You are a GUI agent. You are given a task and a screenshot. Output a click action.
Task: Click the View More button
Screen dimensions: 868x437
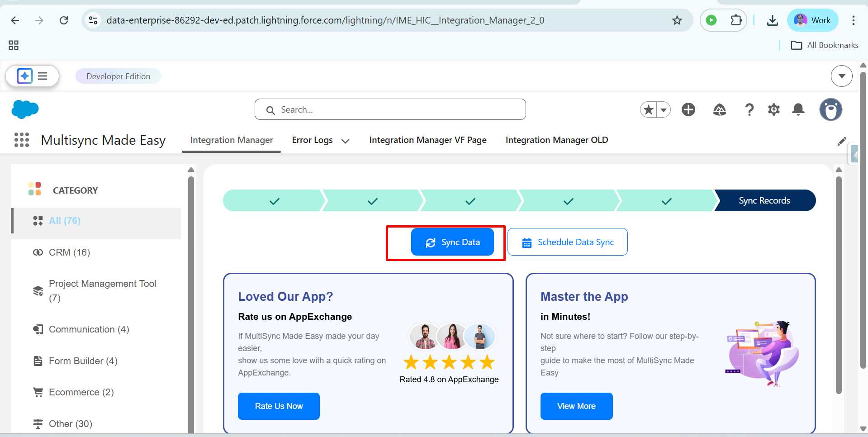click(576, 406)
